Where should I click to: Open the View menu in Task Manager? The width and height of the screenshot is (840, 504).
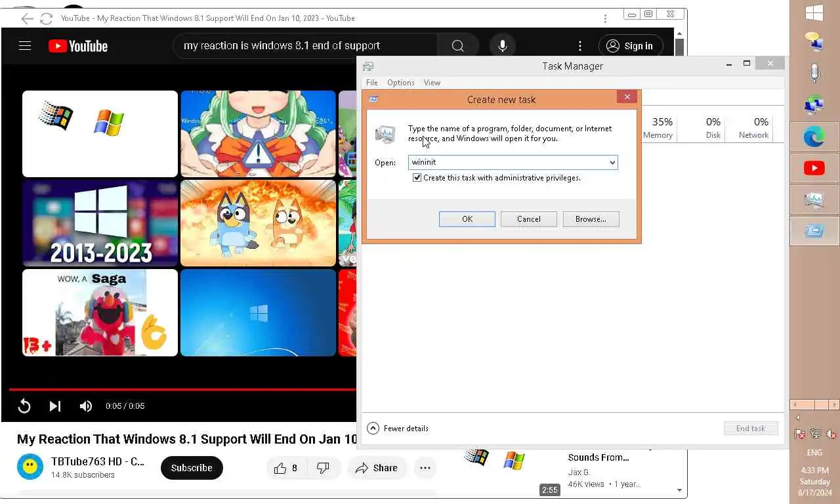pyautogui.click(x=432, y=83)
